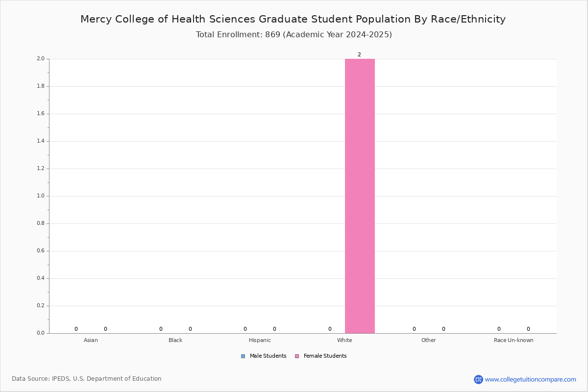This screenshot has width=588, height=392.
Task: Click the Other category axis label
Action: pos(428,340)
